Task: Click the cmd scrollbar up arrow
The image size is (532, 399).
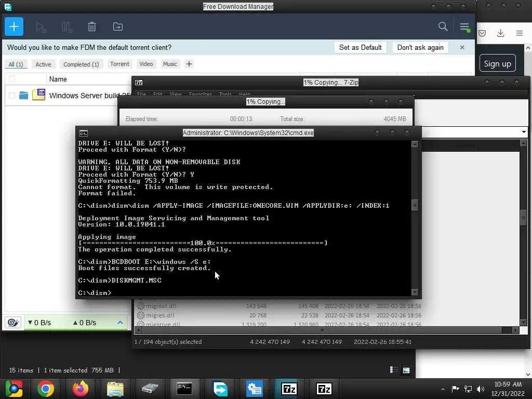Action: tap(415, 144)
